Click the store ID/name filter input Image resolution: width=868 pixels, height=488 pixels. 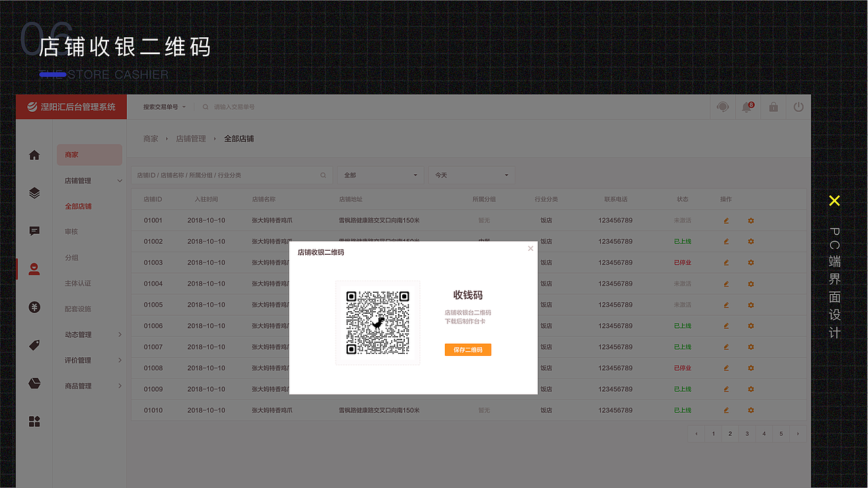click(232, 175)
